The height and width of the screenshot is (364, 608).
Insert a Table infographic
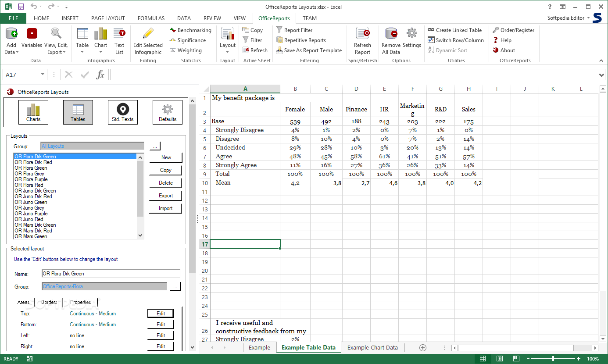point(82,34)
